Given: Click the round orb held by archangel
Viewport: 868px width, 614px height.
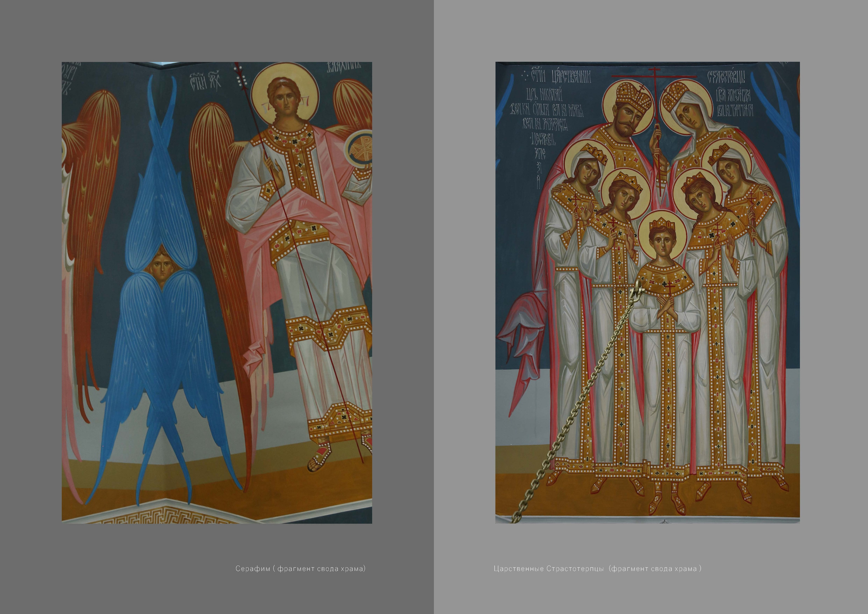Looking at the screenshot, I should point(360,149).
